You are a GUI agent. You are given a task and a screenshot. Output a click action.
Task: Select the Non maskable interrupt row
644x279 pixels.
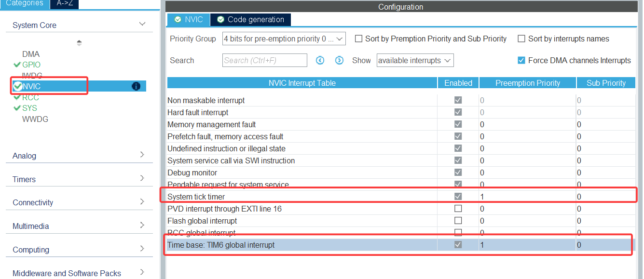401,100
